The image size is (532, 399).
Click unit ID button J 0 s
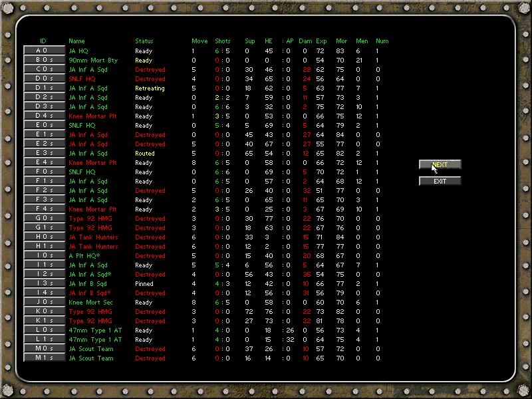click(45, 302)
